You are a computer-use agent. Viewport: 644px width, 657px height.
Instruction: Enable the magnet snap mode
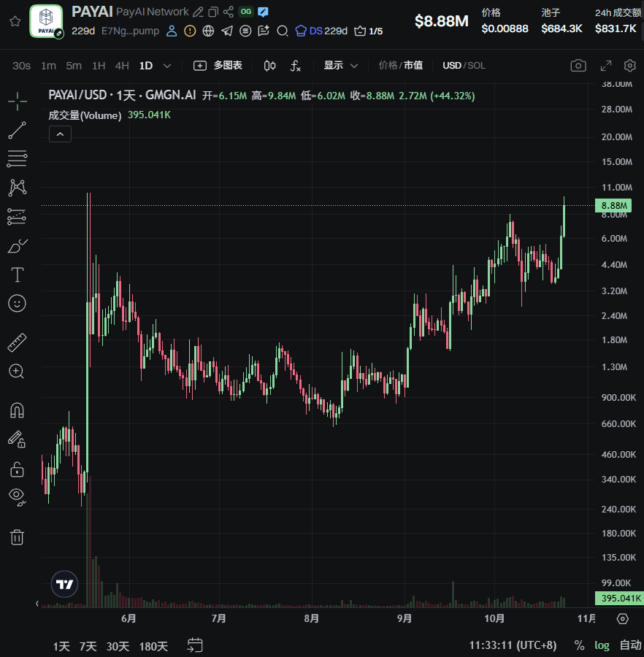pyautogui.click(x=17, y=410)
